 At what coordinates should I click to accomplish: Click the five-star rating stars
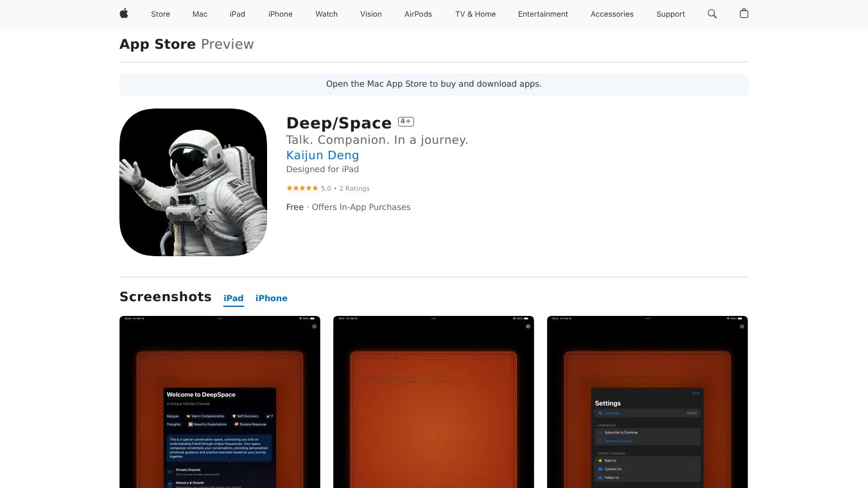(x=302, y=188)
